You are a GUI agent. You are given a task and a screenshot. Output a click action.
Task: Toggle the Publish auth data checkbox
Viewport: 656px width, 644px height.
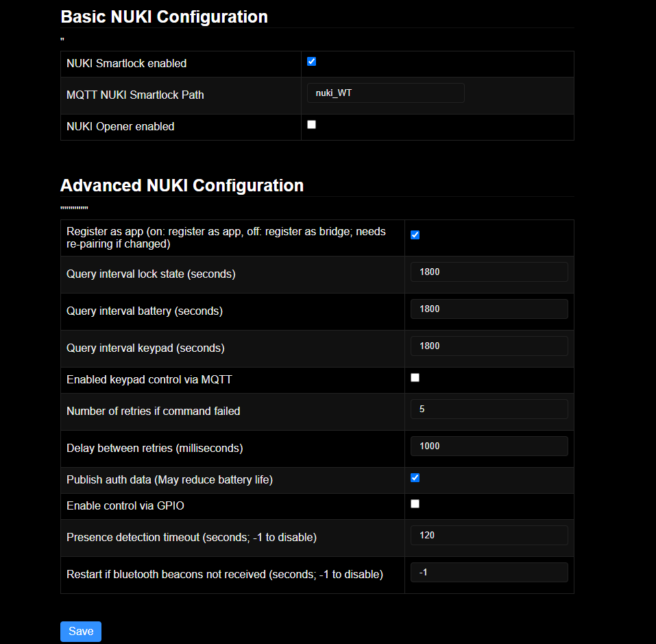[x=415, y=478]
